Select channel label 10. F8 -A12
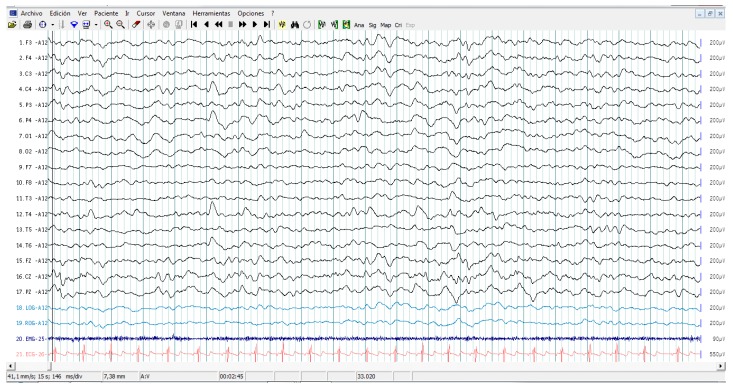Screen dimensions: 733x389 (x=32, y=183)
